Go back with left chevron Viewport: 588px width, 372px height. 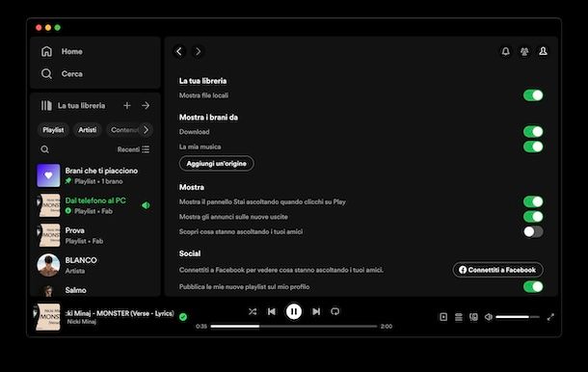point(179,51)
